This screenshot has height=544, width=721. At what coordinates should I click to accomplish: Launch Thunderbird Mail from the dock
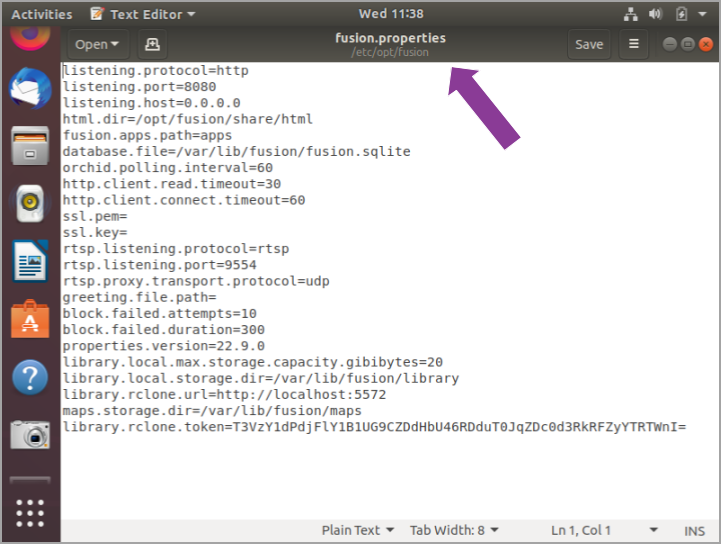30,89
